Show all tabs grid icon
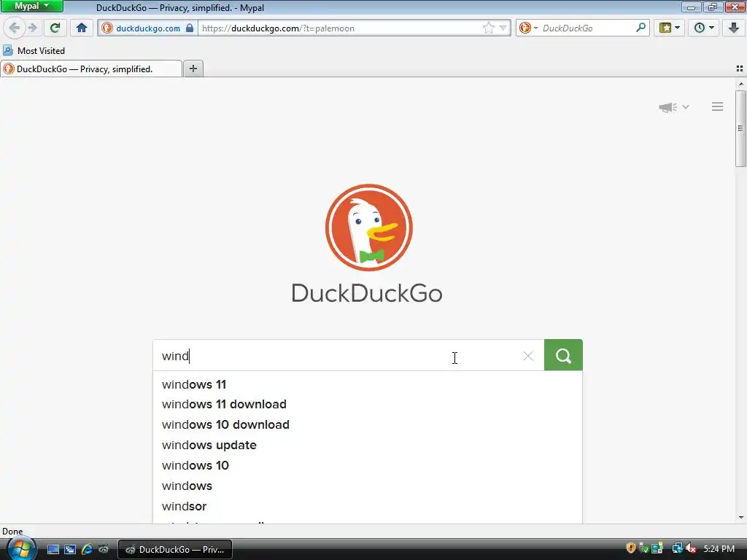747x560 pixels. pyautogui.click(x=740, y=69)
